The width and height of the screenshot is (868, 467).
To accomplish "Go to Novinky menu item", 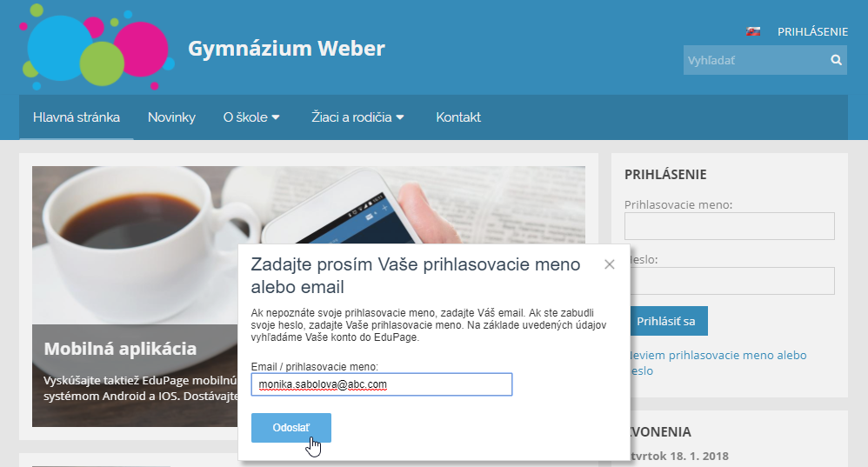I will click(x=171, y=117).
